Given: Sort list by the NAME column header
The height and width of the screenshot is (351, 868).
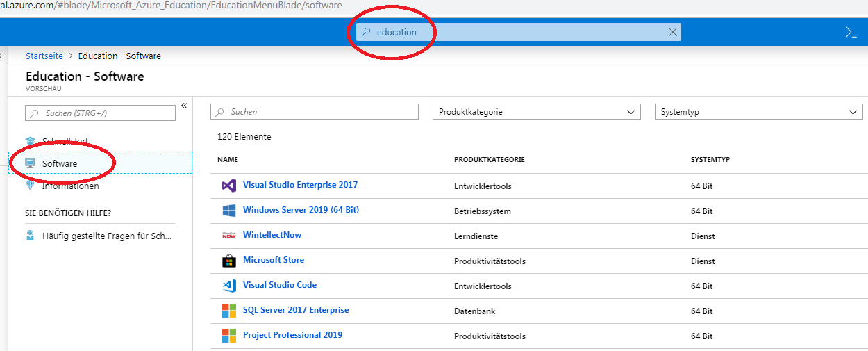Looking at the screenshot, I should (x=228, y=160).
